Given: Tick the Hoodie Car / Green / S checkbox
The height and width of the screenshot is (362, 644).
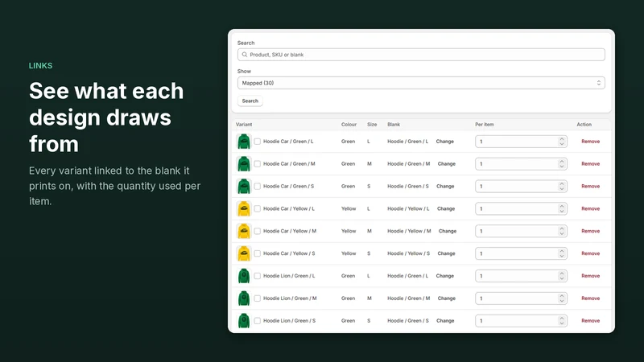Looking at the screenshot, I should 257,187.
